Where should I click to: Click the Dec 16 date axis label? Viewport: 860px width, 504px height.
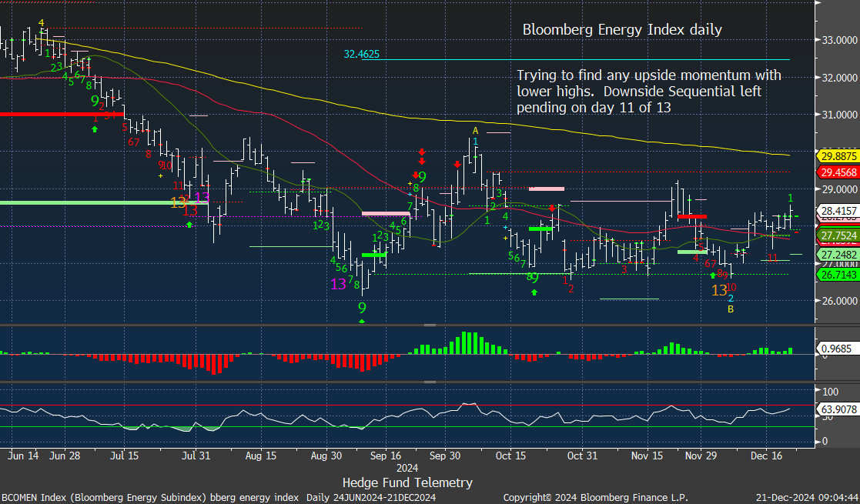coord(766,456)
